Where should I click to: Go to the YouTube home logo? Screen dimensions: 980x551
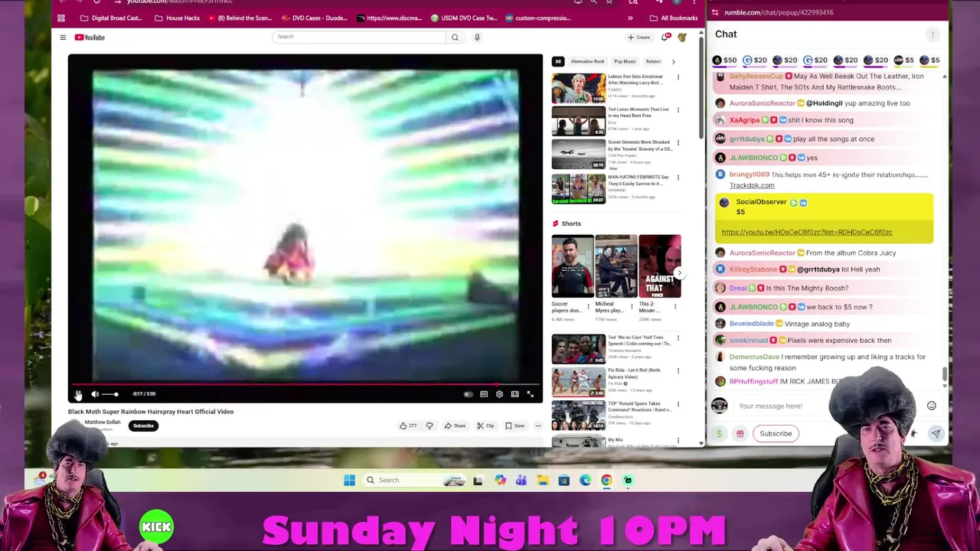point(89,37)
